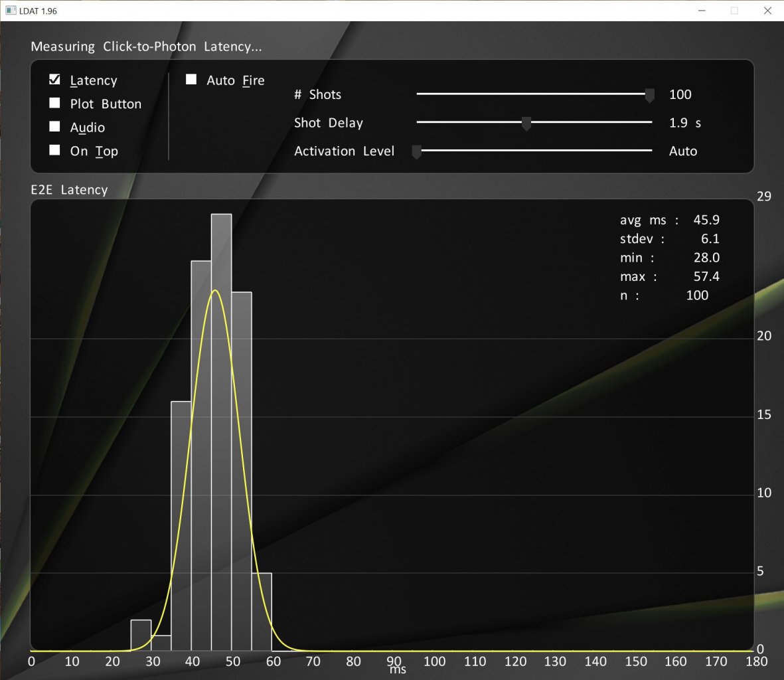Click the x-axis 'ms' unit label
The height and width of the screenshot is (680, 784).
point(398,670)
